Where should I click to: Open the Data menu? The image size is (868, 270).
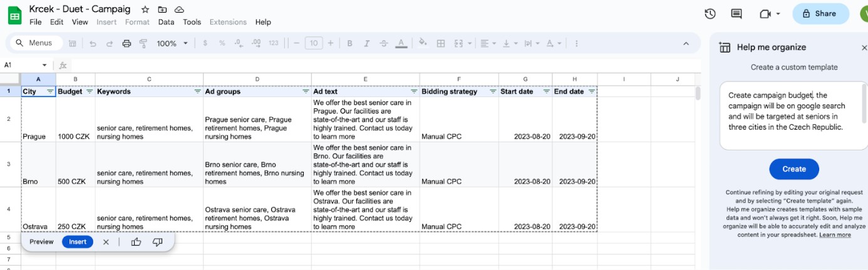166,22
